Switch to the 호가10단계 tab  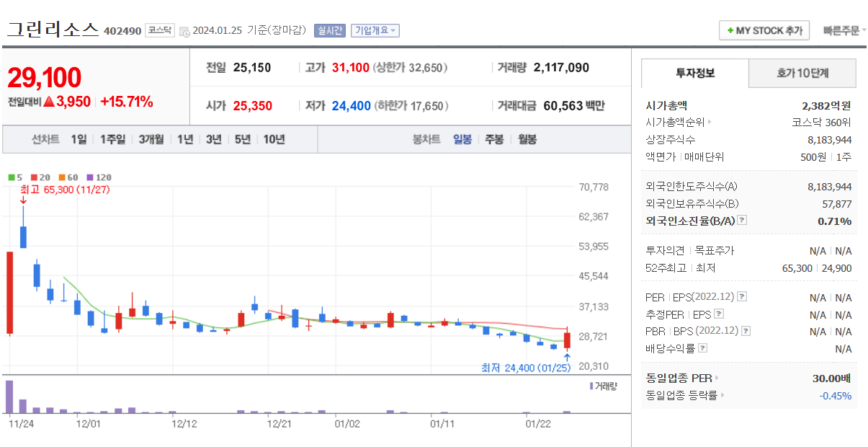802,73
